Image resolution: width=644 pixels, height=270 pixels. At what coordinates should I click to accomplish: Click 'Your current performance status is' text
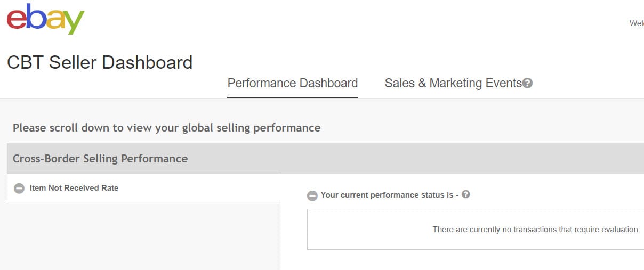[390, 195]
